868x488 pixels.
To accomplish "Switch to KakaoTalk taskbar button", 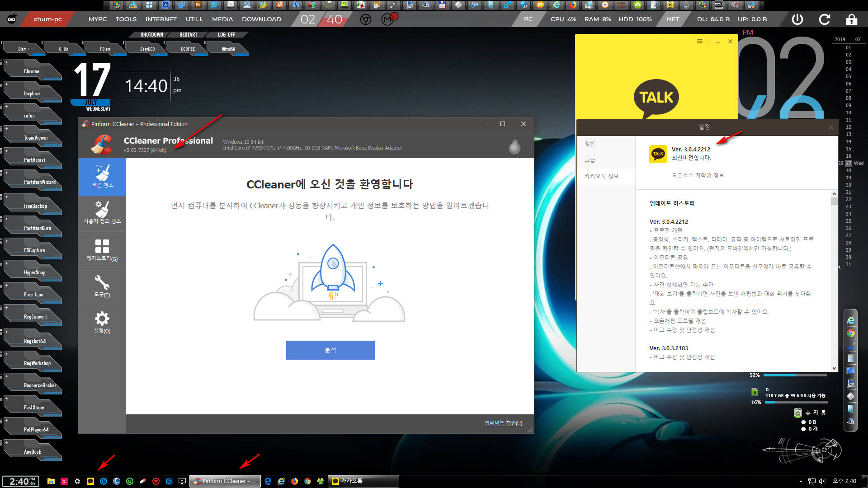I will 364,481.
